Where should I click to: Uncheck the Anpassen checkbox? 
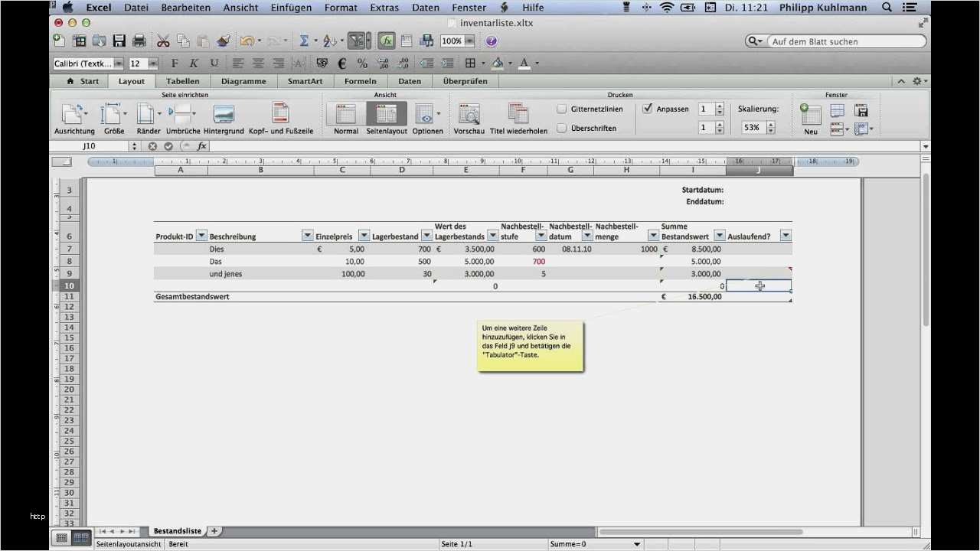(x=648, y=109)
